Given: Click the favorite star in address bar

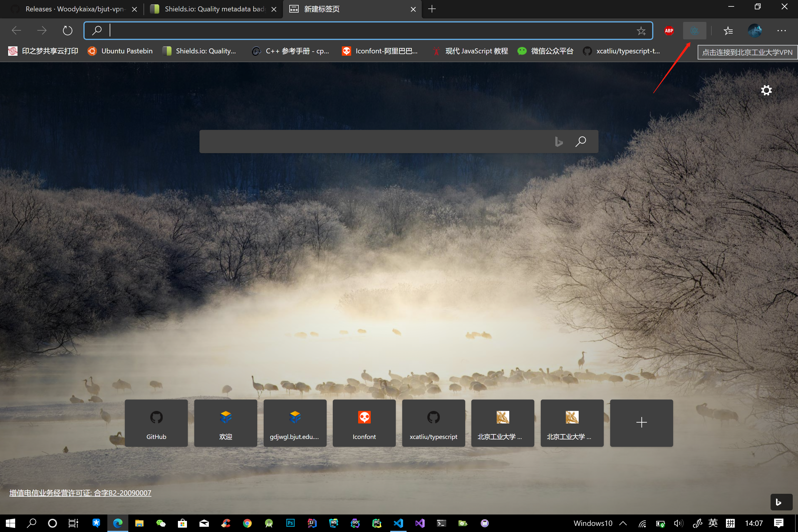Looking at the screenshot, I should [x=641, y=31].
